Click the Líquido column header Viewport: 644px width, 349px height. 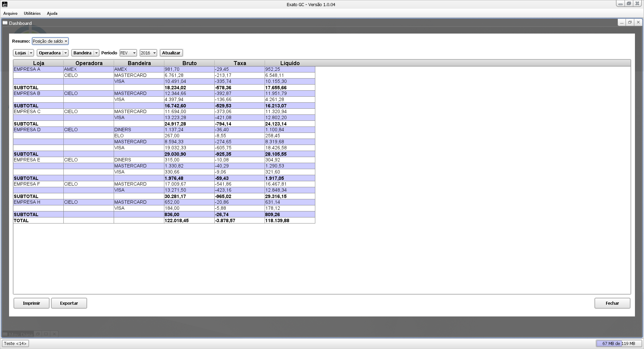[x=290, y=63]
